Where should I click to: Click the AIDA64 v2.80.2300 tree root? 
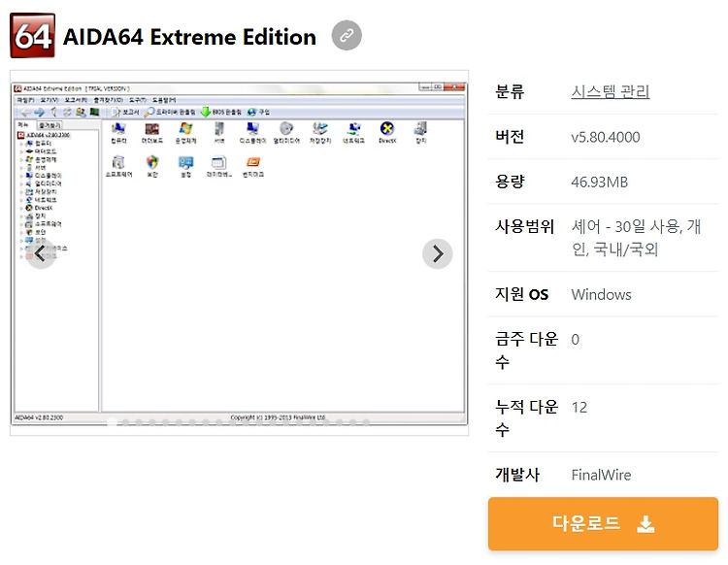pos(44,135)
